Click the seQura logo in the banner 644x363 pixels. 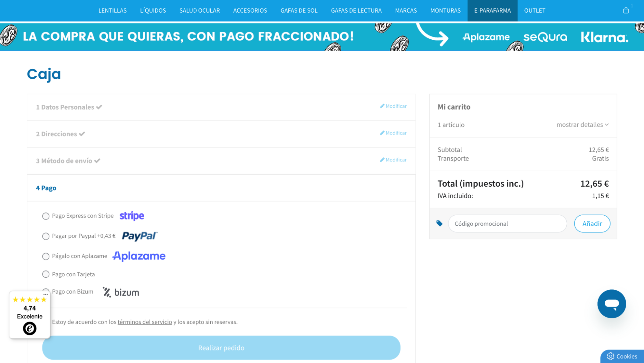coord(545,37)
